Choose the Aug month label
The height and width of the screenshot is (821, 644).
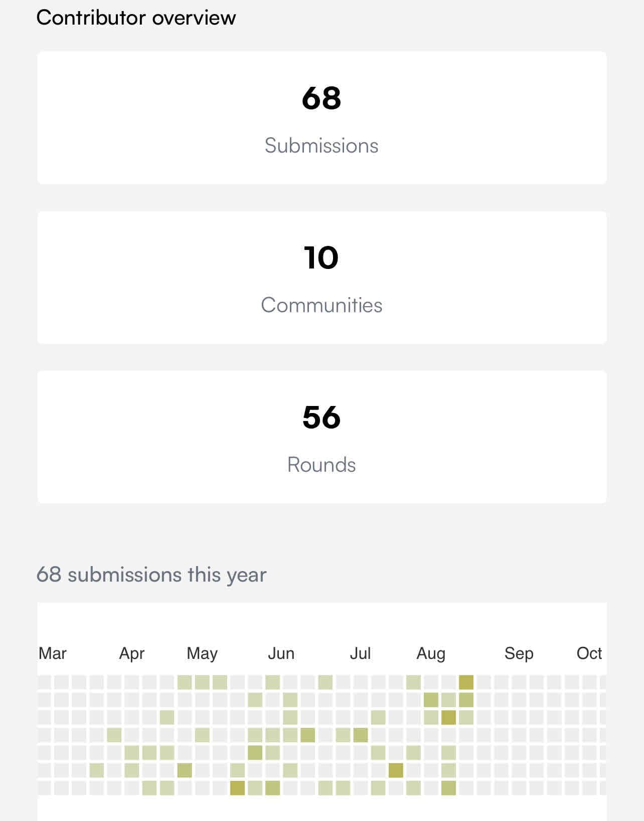(x=431, y=653)
